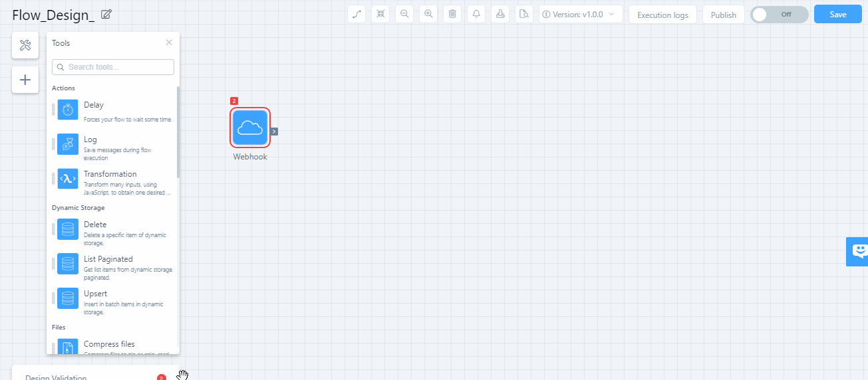Select the Dynamic Storage Delete icon
This screenshot has height=380, width=868.
(x=68, y=230)
